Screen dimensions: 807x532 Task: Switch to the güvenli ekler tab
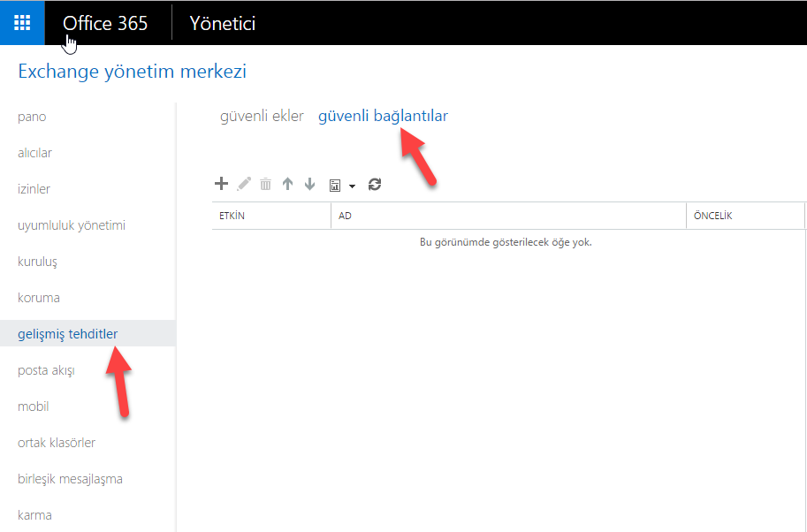coord(262,116)
